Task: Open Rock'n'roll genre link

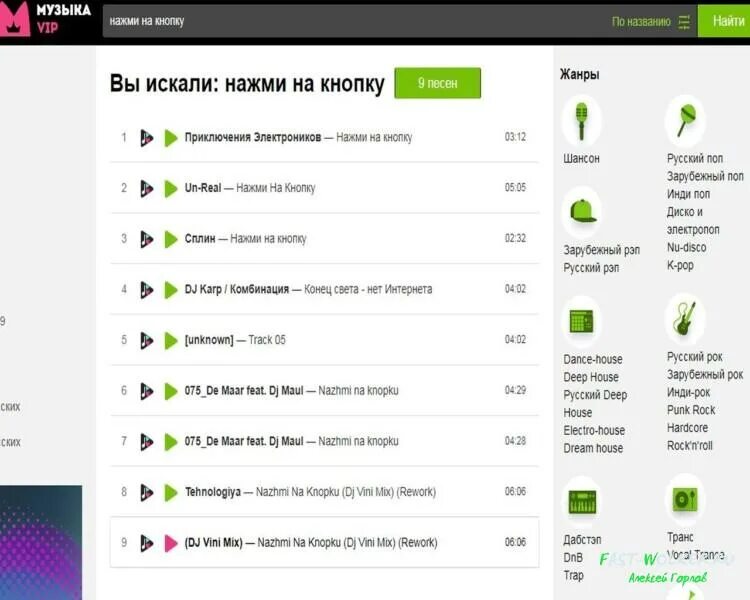Action: coord(690,446)
